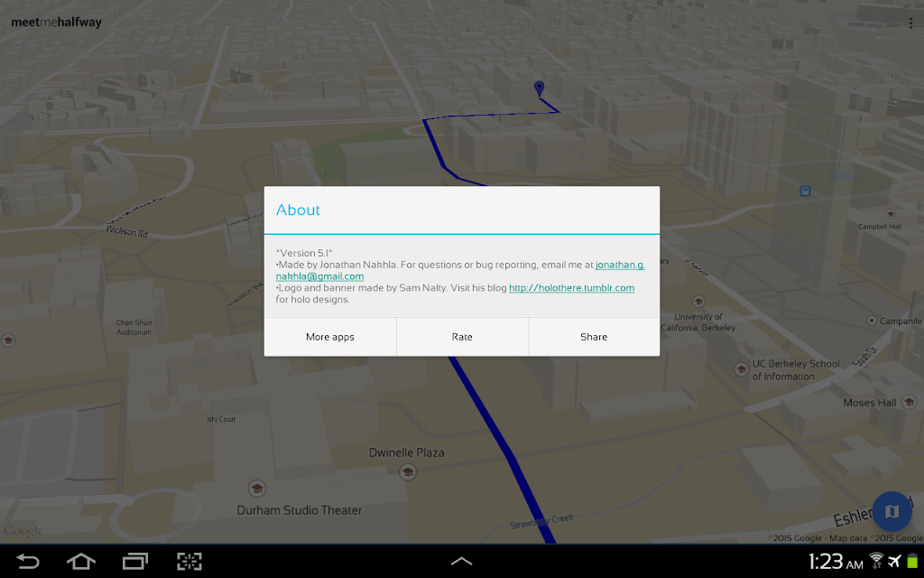Tap the blue location pin marker on map
Image resolution: width=924 pixels, height=578 pixels.
539,89
